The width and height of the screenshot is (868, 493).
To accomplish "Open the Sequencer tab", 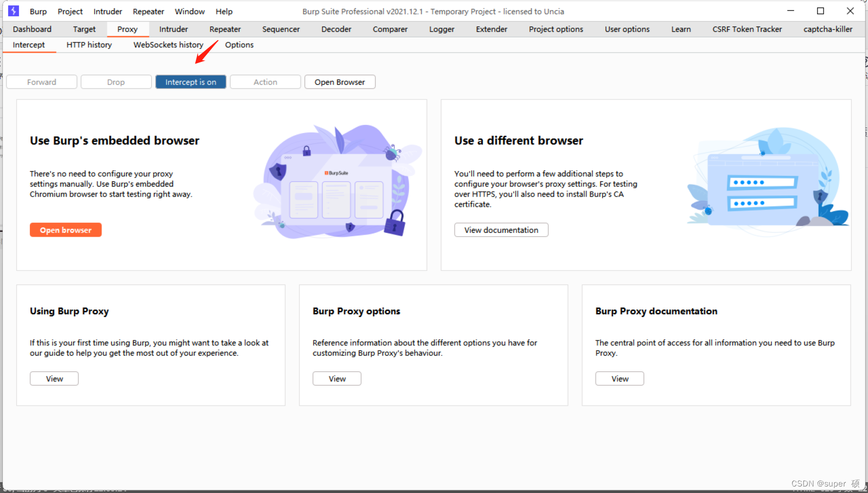I will [281, 29].
